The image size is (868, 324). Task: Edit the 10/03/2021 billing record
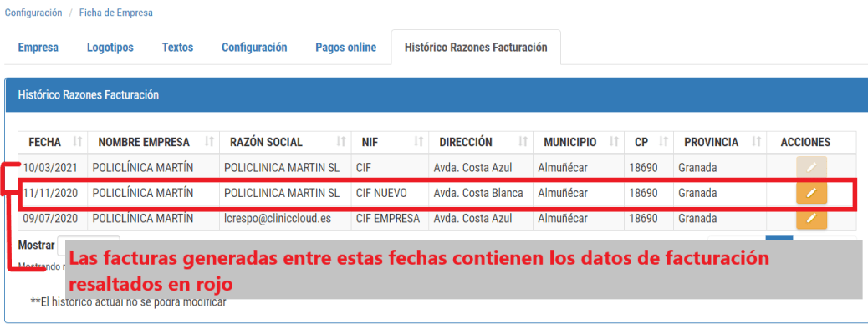pos(811,168)
